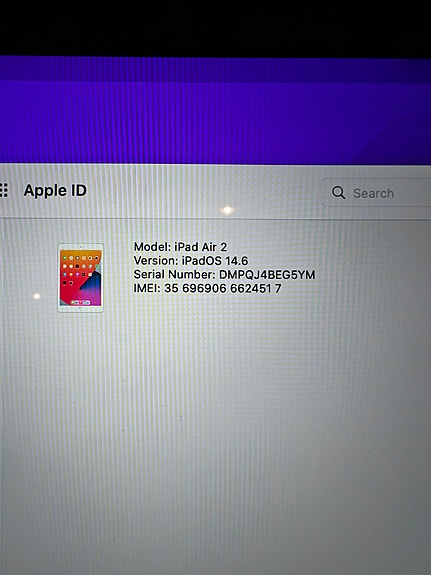Click the iPad Air 2 model value
Screen dimensions: 431x575
[201, 246]
